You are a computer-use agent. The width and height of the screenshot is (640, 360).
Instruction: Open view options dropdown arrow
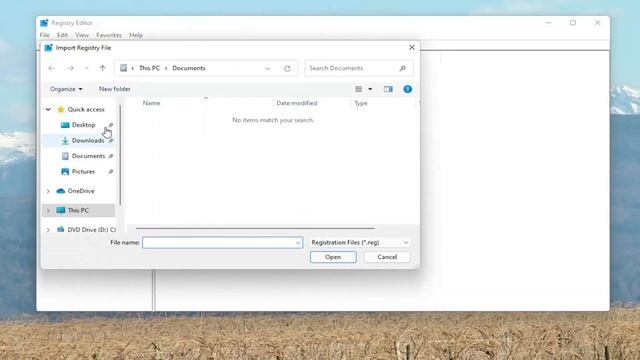[x=370, y=89]
